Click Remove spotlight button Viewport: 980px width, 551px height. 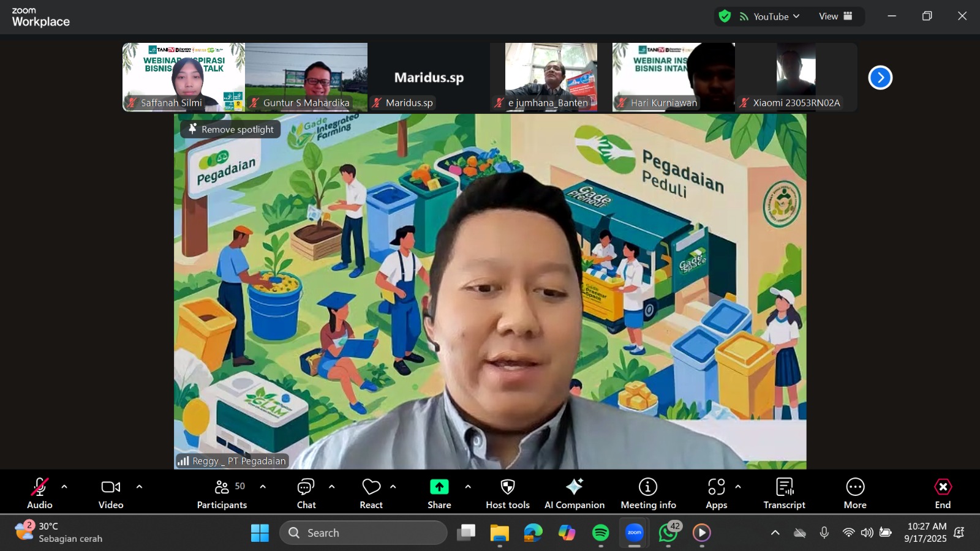pyautogui.click(x=231, y=129)
